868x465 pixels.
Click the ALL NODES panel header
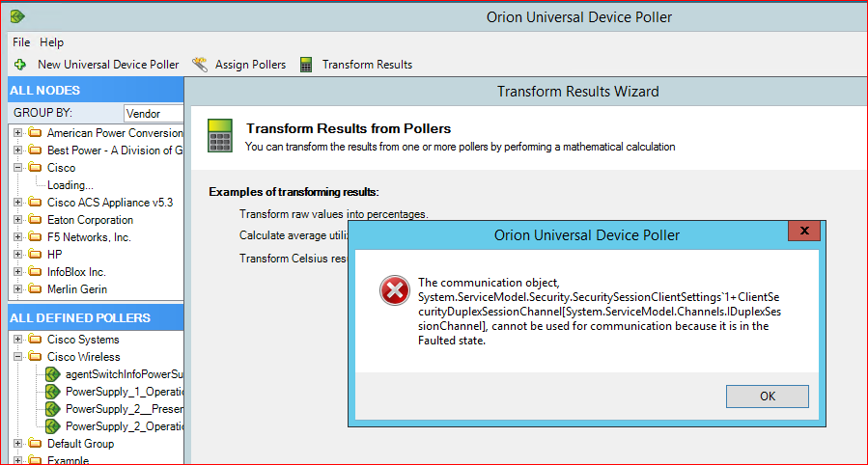(96, 90)
